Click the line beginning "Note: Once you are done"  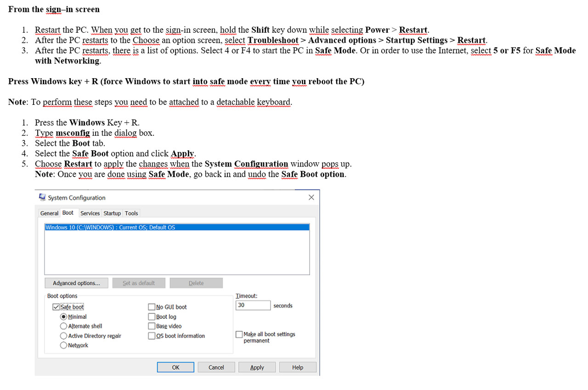191,174
